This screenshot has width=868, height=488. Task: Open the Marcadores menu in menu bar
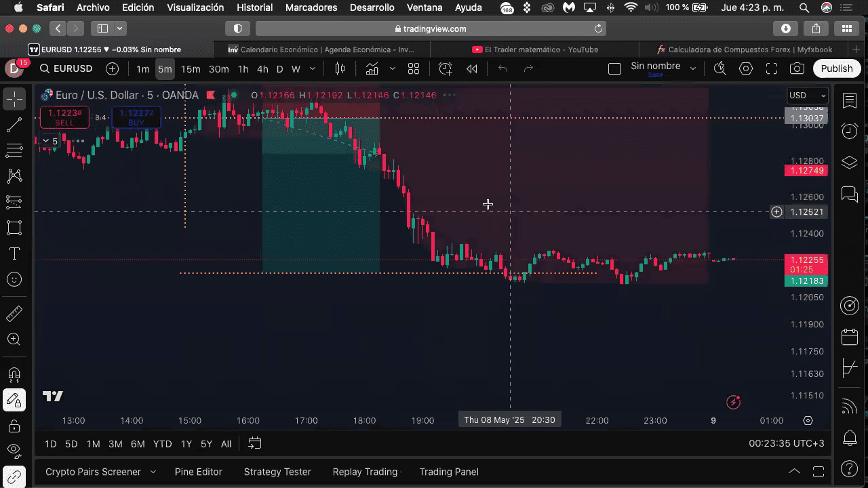pyautogui.click(x=311, y=7)
